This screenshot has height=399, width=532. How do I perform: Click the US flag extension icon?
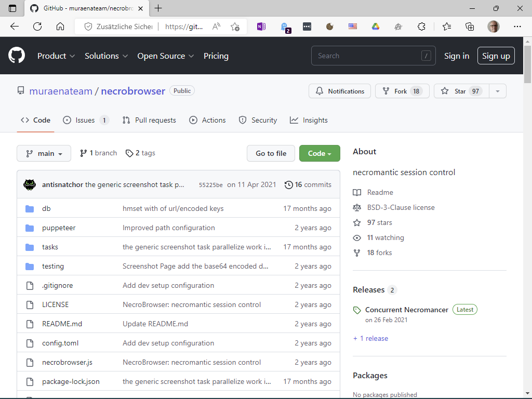tap(353, 26)
